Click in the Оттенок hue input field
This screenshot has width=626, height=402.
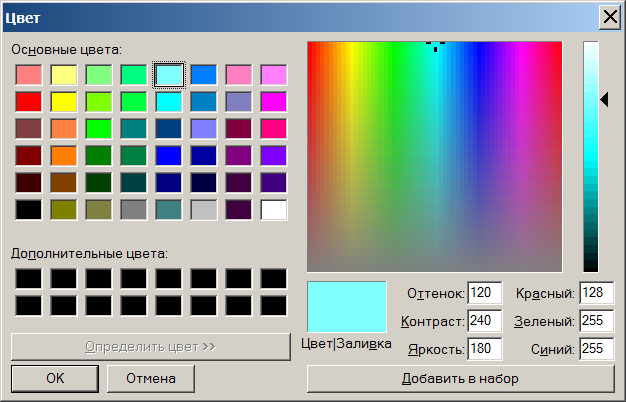[483, 293]
